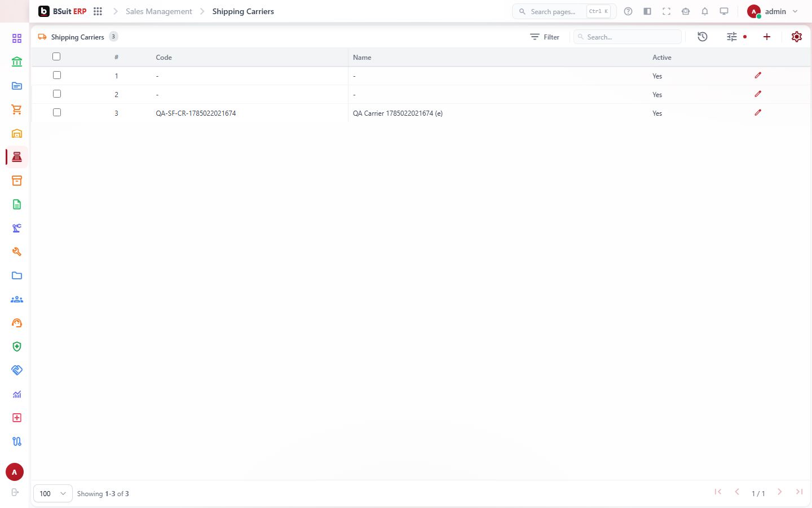This screenshot has height=508, width=812.
Task: Click the 'QA Carrier 1785022021674 (e)' name cell
Action: click(x=398, y=113)
